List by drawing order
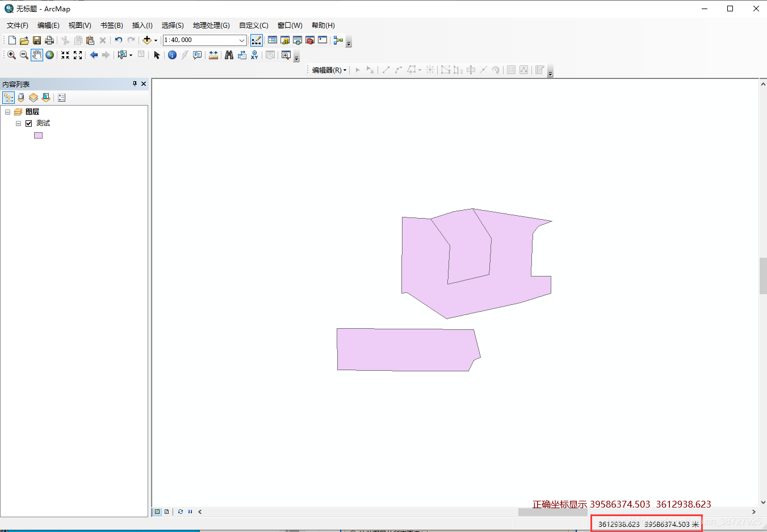The image size is (767, 532). [x=9, y=98]
